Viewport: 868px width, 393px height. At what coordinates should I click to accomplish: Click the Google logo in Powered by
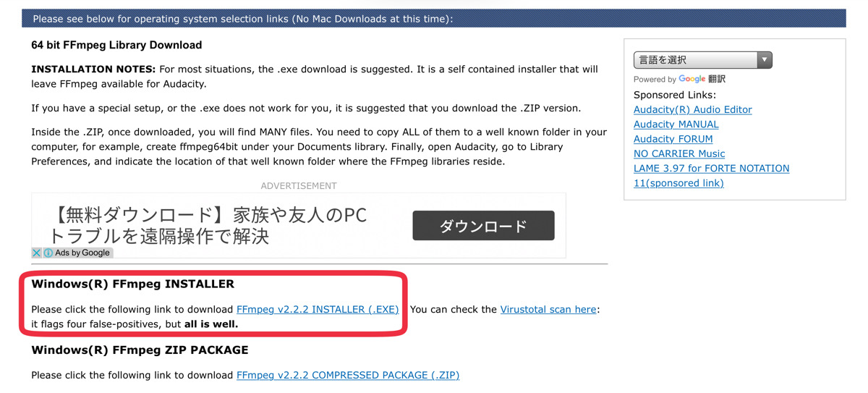coord(692,79)
